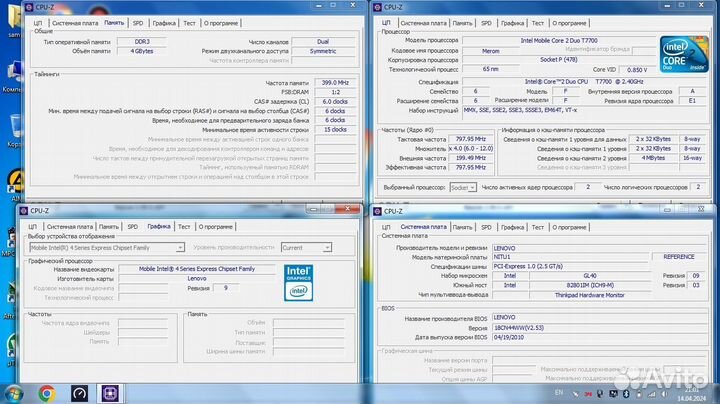Screen dimensions: 720x404
Task: Launch Google Chrome from the taskbar
Action: tap(47, 393)
